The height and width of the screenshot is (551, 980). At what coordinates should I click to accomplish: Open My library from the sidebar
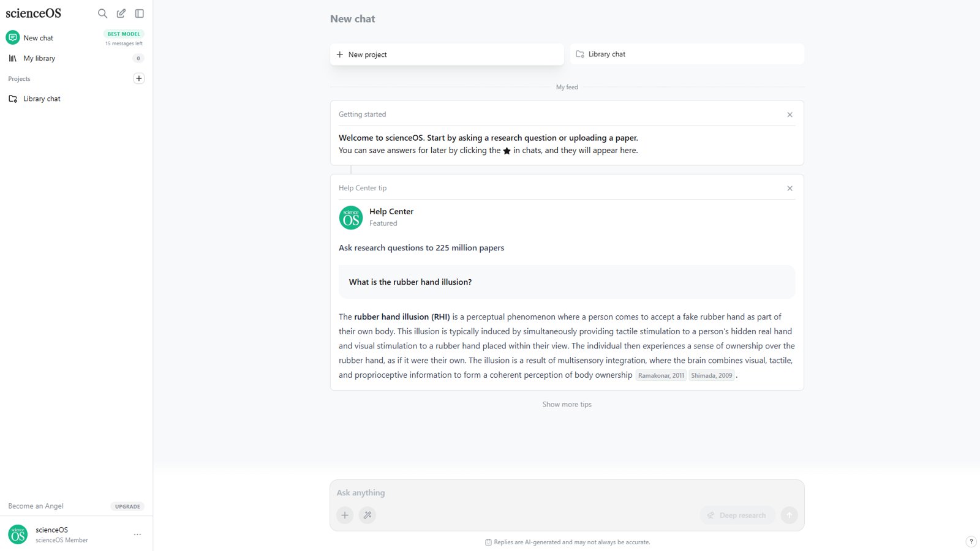pyautogui.click(x=40, y=58)
